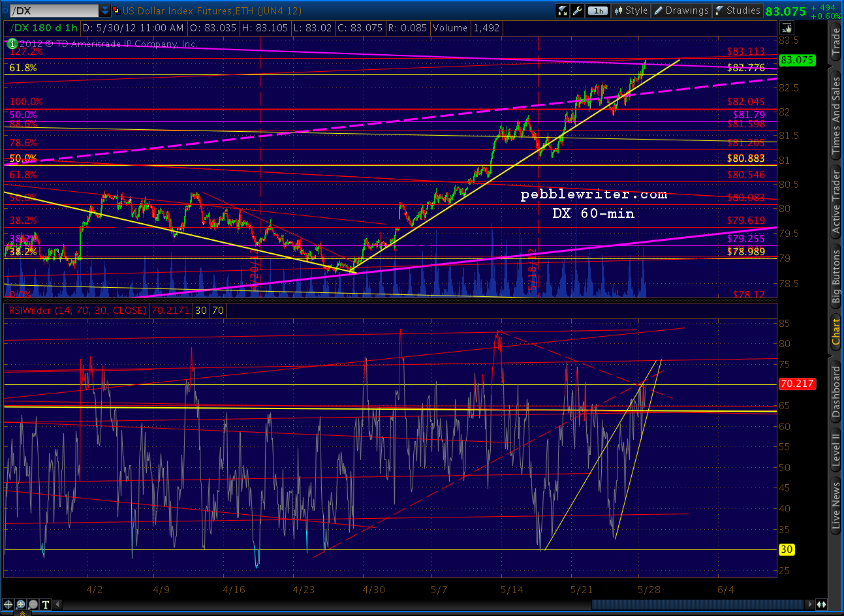Select the crosshair pan tool
This screenshot has height=616, width=844.
coord(9,604)
